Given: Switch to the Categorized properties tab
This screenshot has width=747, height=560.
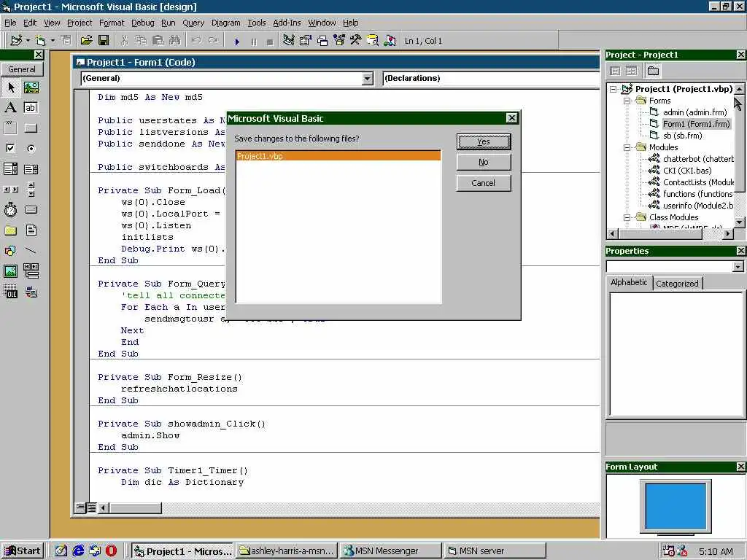Looking at the screenshot, I should pyautogui.click(x=677, y=284).
